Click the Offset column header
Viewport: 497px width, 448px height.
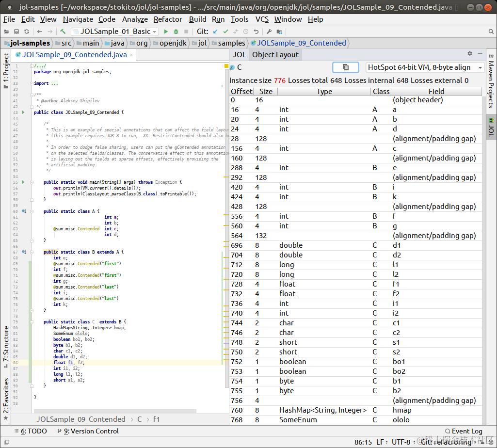(x=241, y=91)
